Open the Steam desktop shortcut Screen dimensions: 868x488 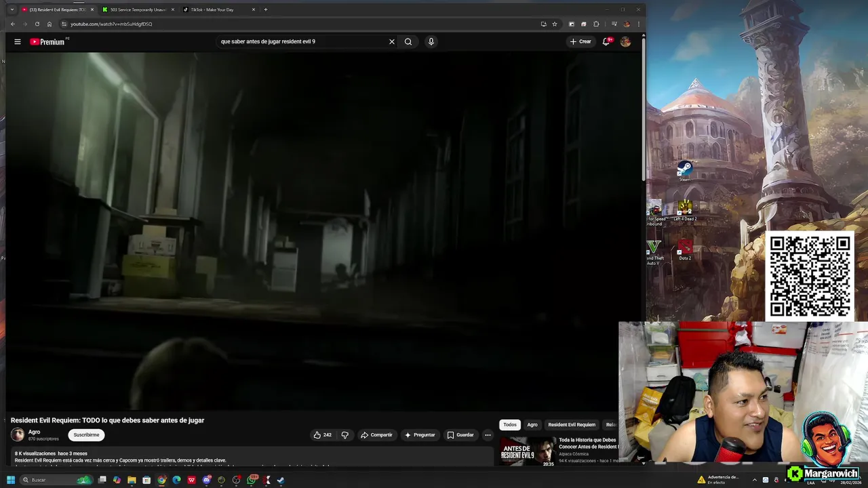685,171
